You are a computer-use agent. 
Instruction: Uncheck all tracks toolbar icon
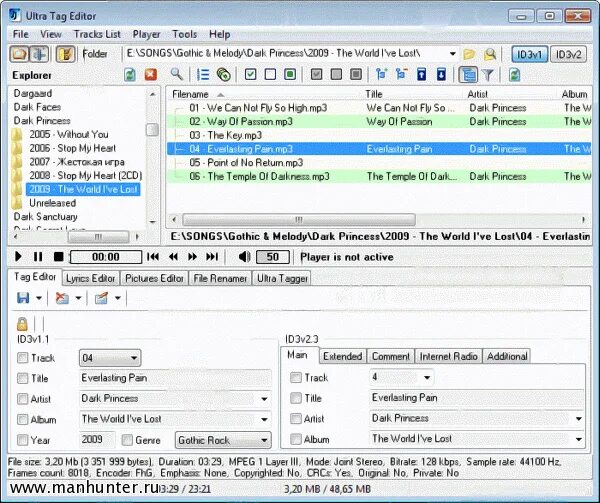pyautogui.click(x=270, y=74)
